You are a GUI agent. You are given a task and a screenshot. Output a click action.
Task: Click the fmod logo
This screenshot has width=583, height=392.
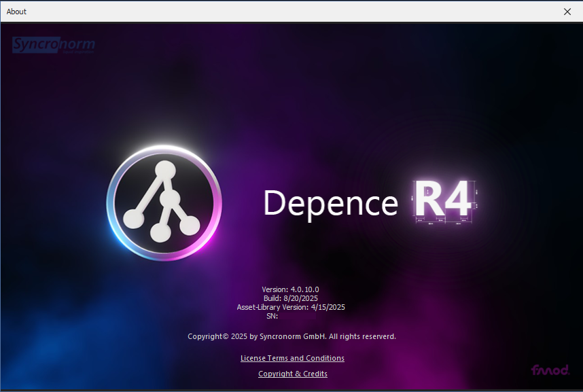[550, 370]
